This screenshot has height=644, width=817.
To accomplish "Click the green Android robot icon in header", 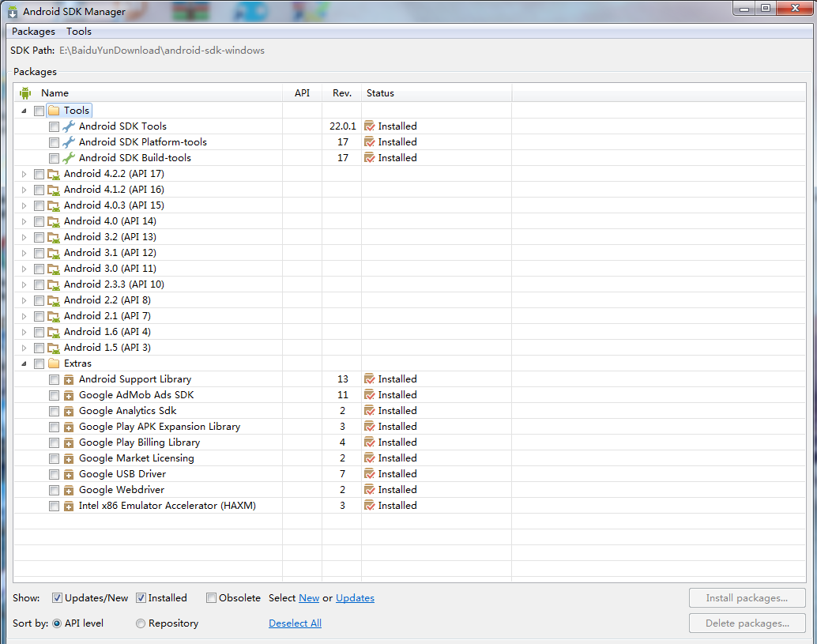I will (x=25, y=93).
